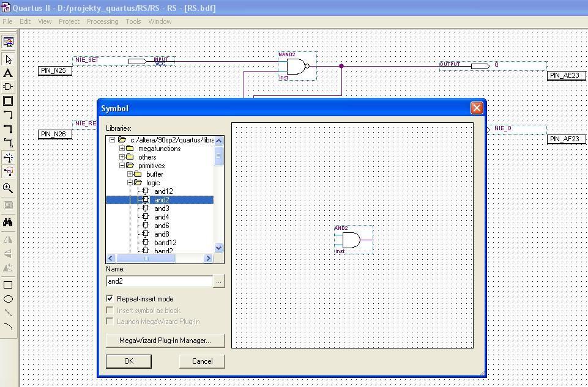Click the OK button
The image size is (588, 387).
point(128,361)
